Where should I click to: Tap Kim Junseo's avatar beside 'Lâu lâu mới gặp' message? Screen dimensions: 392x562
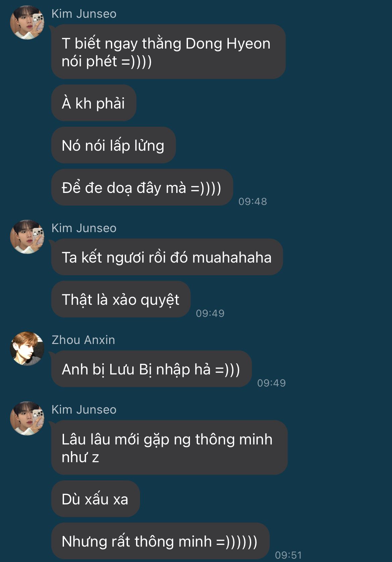27,418
